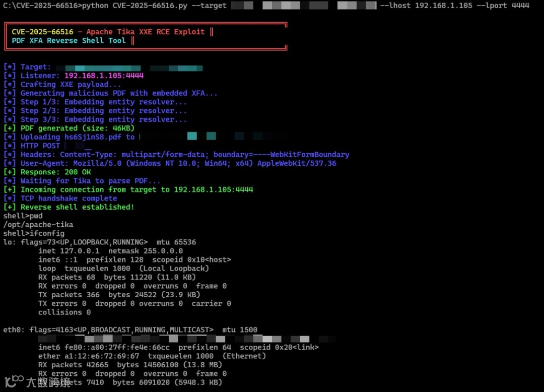Select the 'lo: flags=73<UP,LOOPBACK,RUNNING>' line
This screenshot has height=392, width=544.
(x=100, y=242)
